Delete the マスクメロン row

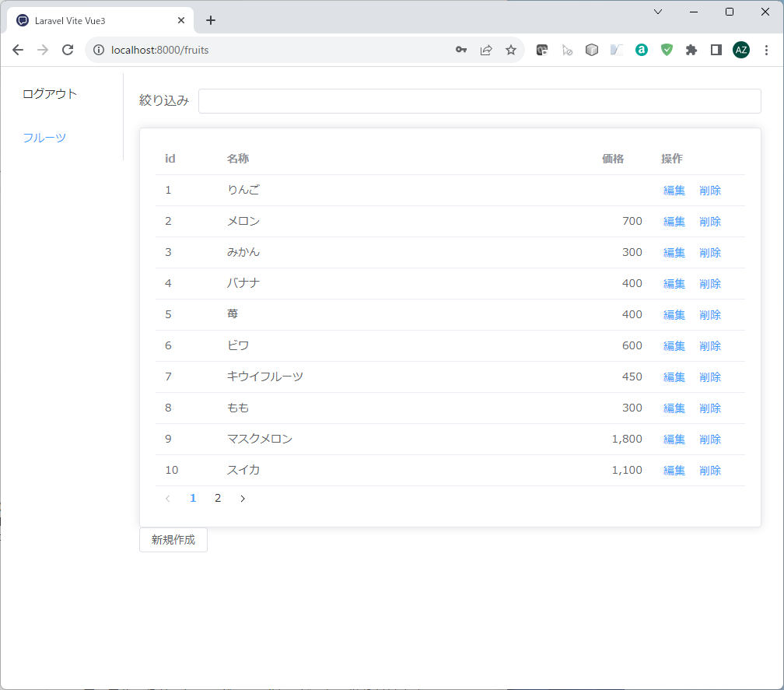pos(710,439)
